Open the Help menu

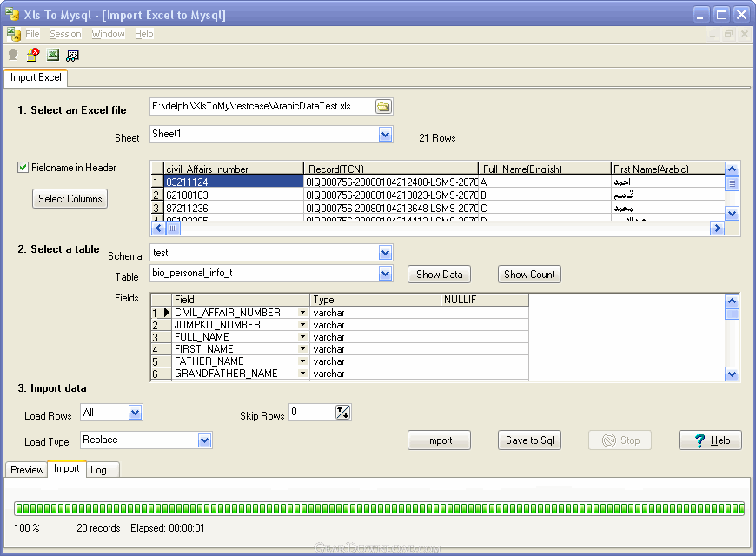[x=143, y=34]
